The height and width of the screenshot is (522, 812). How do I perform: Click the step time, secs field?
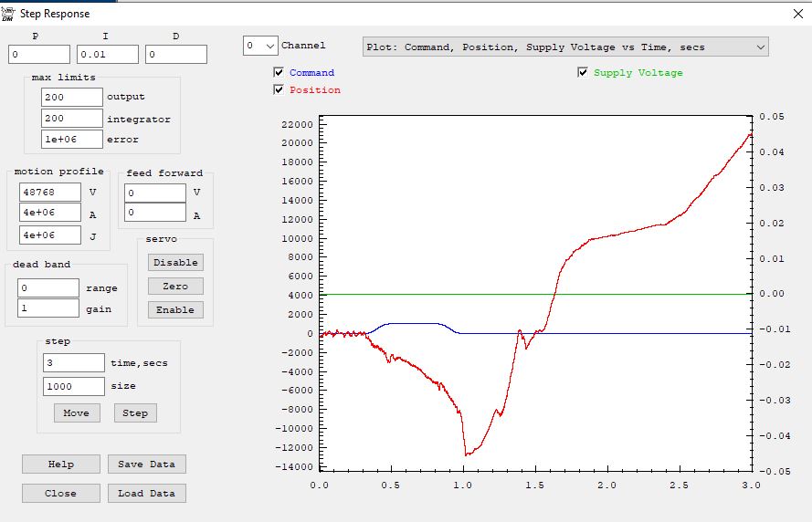click(x=73, y=363)
